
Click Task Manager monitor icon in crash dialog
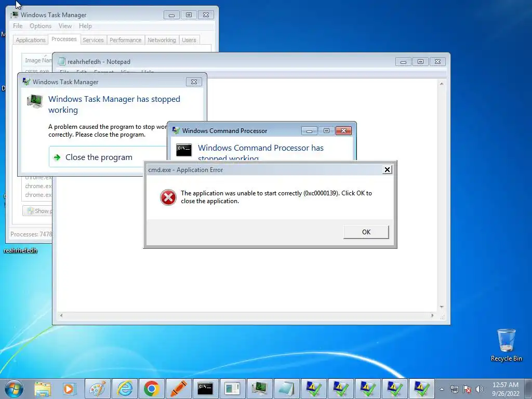pyautogui.click(x=35, y=101)
